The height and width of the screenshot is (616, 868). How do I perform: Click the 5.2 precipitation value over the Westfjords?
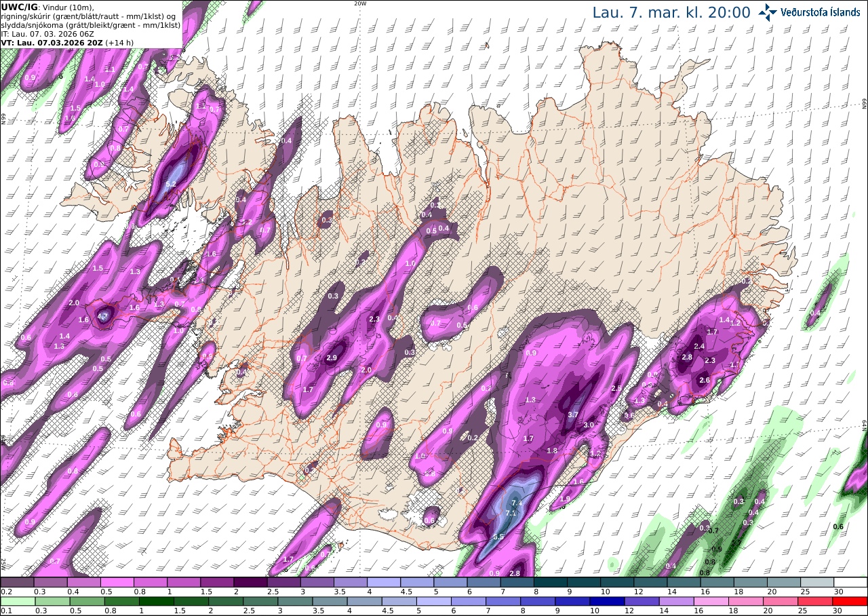[x=171, y=184]
